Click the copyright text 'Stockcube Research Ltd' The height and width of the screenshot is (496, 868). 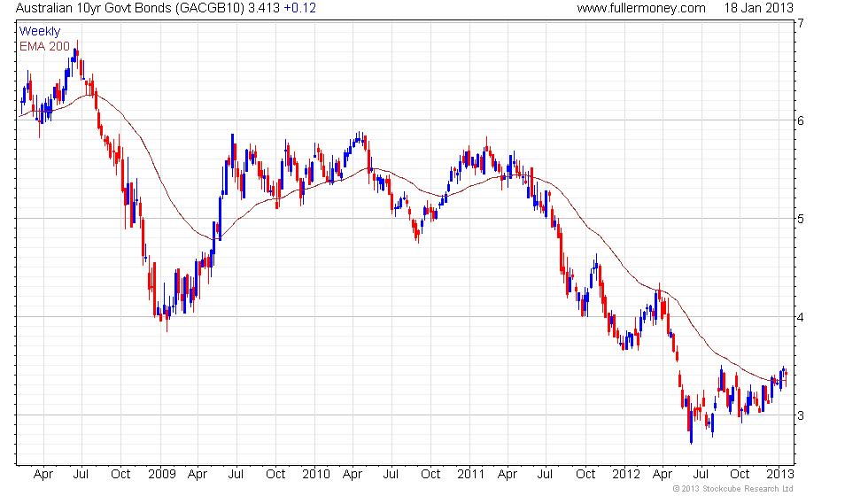click(748, 489)
